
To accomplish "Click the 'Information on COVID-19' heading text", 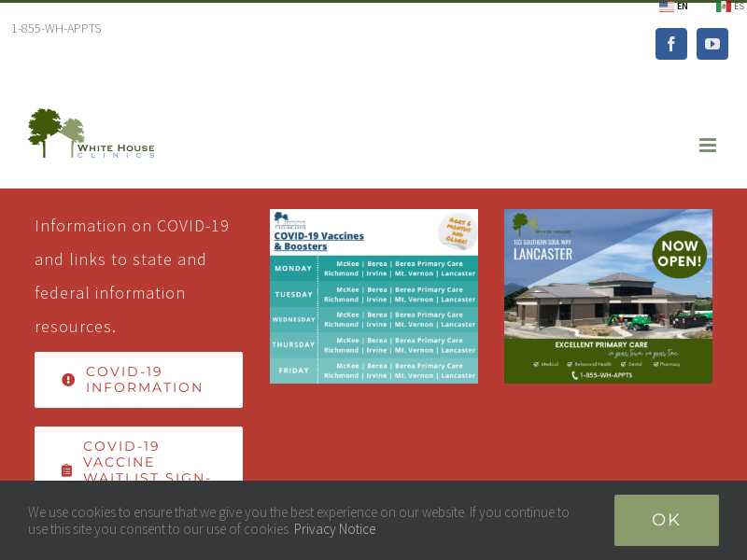I will click(x=132, y=275).
